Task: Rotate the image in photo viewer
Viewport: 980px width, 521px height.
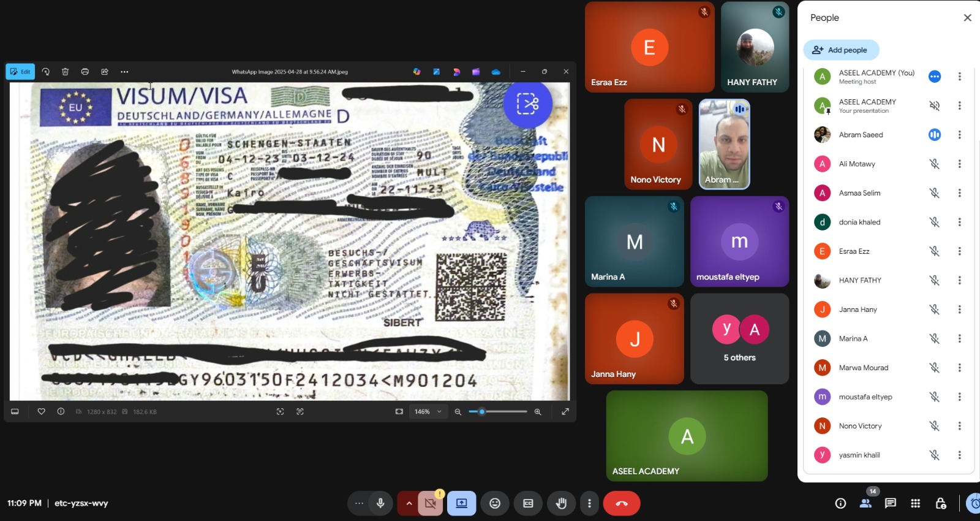Action: pos(46,72)
